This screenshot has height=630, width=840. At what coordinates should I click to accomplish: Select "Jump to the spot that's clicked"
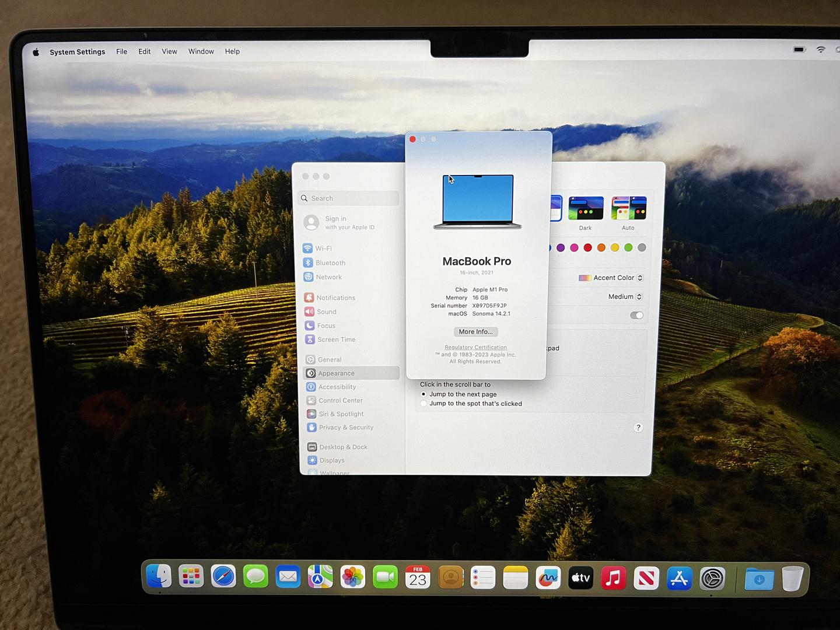pyautogui.click(x=424, y=404)
